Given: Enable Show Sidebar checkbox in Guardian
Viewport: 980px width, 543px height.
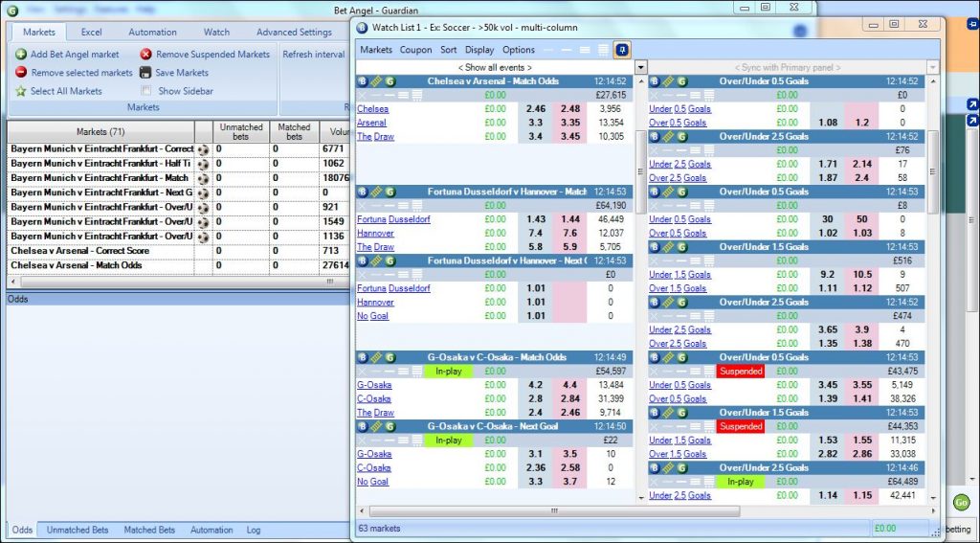Looking at the screenshot, I should [x=145, y=91].
